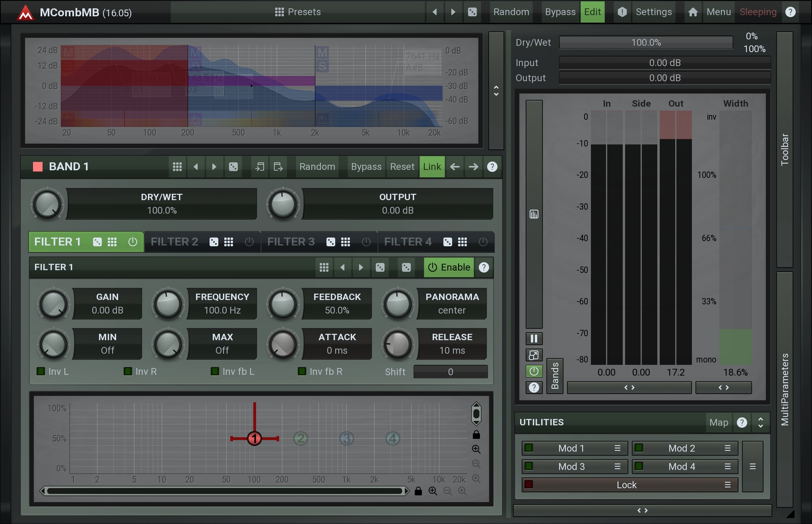The width and height of the screenshot is (812, 524).
Task: Open the help icon in the title bar
Action: click(791, 12)
